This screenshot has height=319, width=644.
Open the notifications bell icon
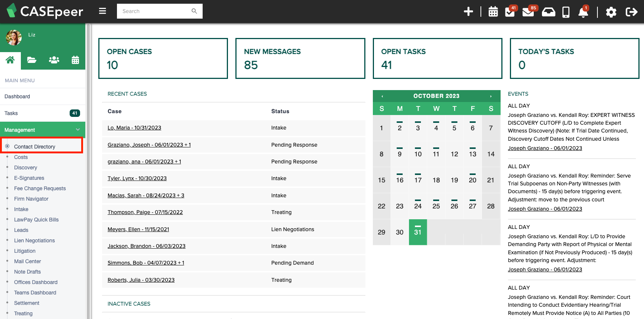pos(583,12)
